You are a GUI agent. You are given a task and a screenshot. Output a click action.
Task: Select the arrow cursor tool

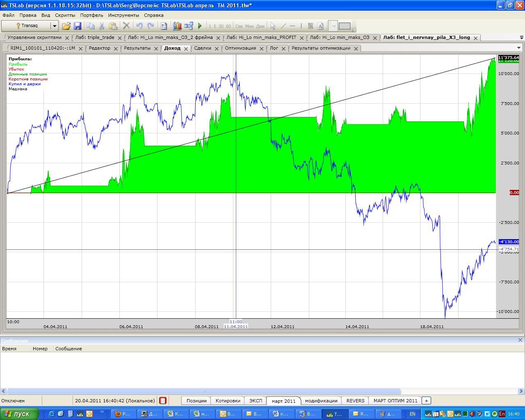(273, 26)
